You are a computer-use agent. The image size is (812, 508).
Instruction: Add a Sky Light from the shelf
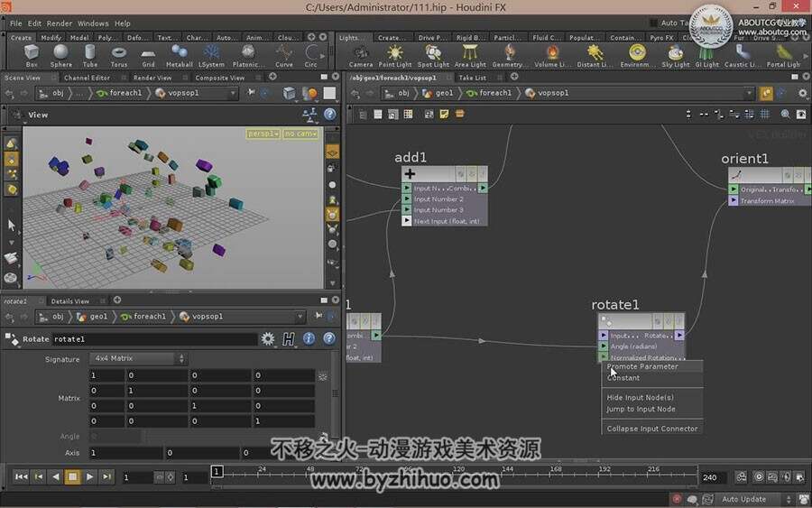coord(675,56)
